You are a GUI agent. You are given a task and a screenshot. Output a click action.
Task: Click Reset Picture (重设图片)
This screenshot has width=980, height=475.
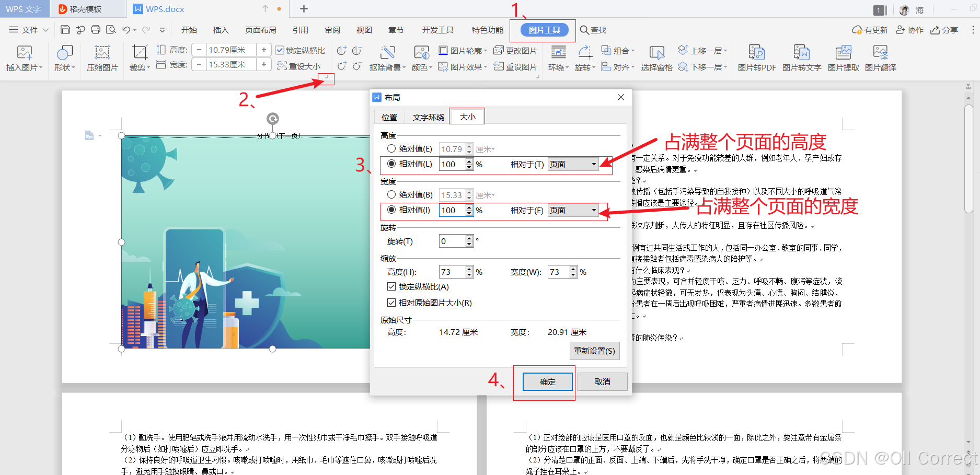[x=515, y=66]
